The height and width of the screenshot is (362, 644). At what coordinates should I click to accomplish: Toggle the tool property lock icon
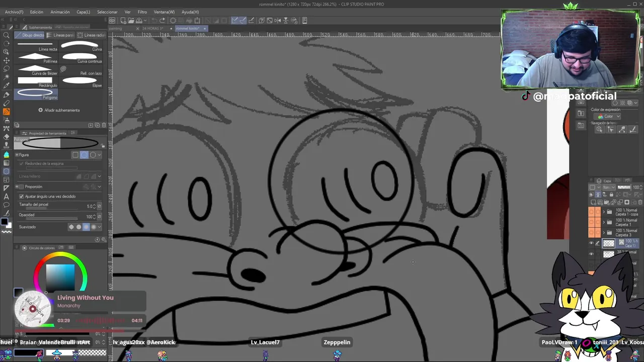tap(103, 146)
